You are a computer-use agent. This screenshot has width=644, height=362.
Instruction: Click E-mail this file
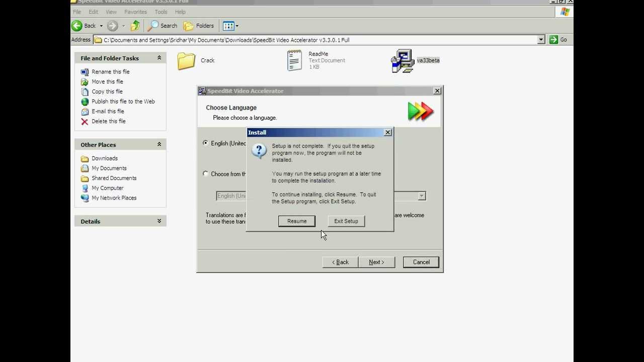tap(108, 111)
